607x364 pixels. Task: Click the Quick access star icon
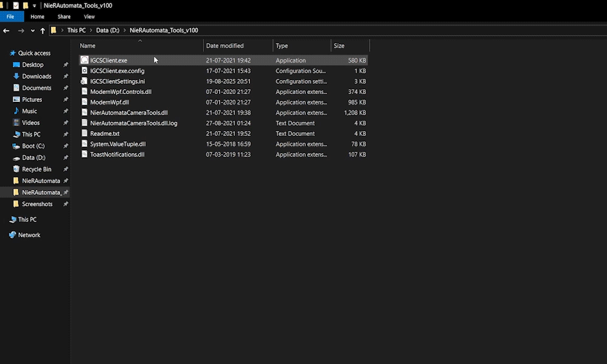[x=13, y=53]
